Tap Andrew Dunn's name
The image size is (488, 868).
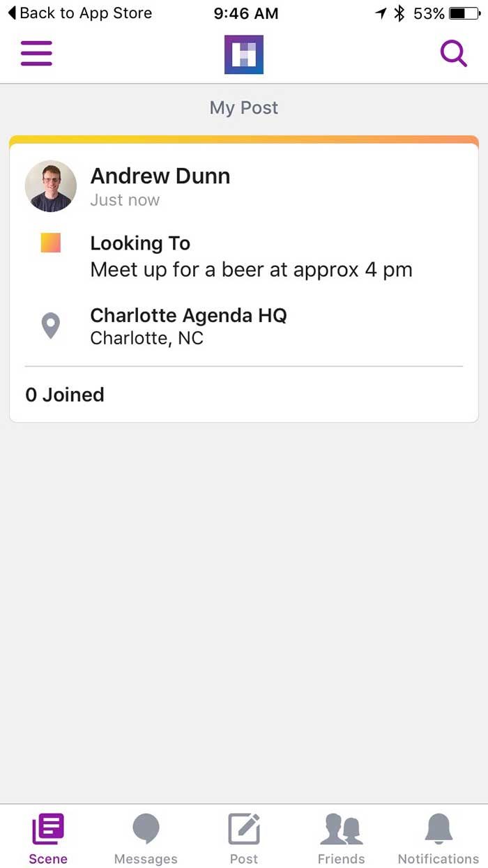[160, 176]
